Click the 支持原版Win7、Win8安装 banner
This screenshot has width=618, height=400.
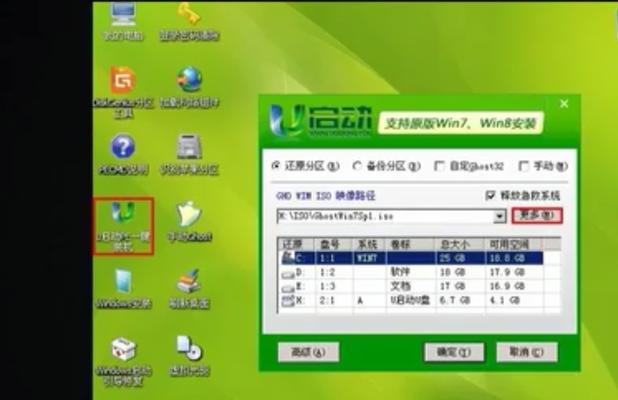(460, 123)
